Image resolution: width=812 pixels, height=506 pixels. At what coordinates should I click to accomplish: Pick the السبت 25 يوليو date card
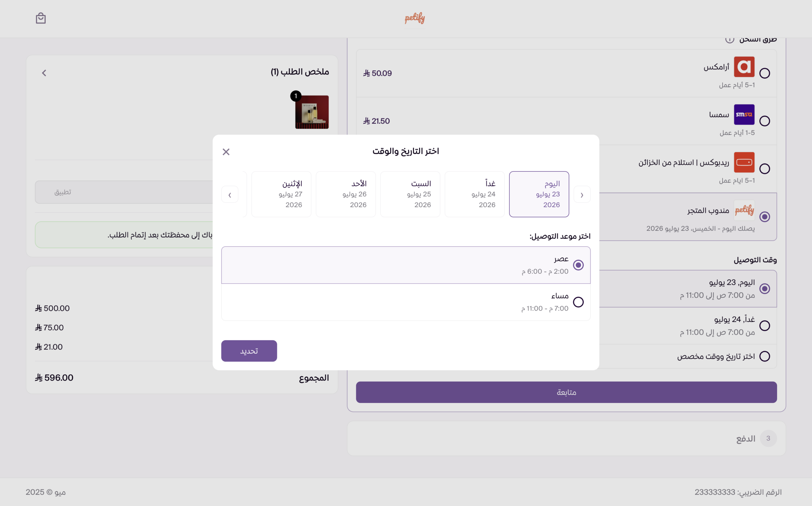(x=410, y=194)
